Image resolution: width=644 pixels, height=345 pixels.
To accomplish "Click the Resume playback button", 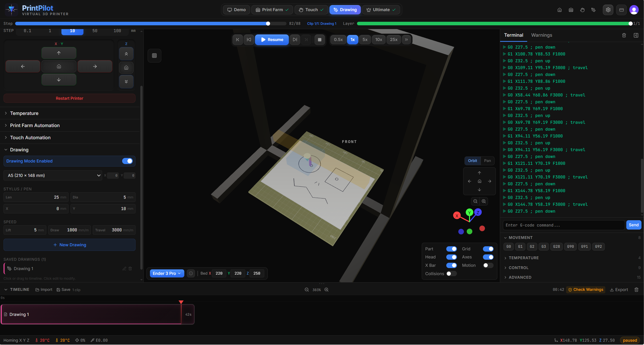I will click(x=272, y=39).
